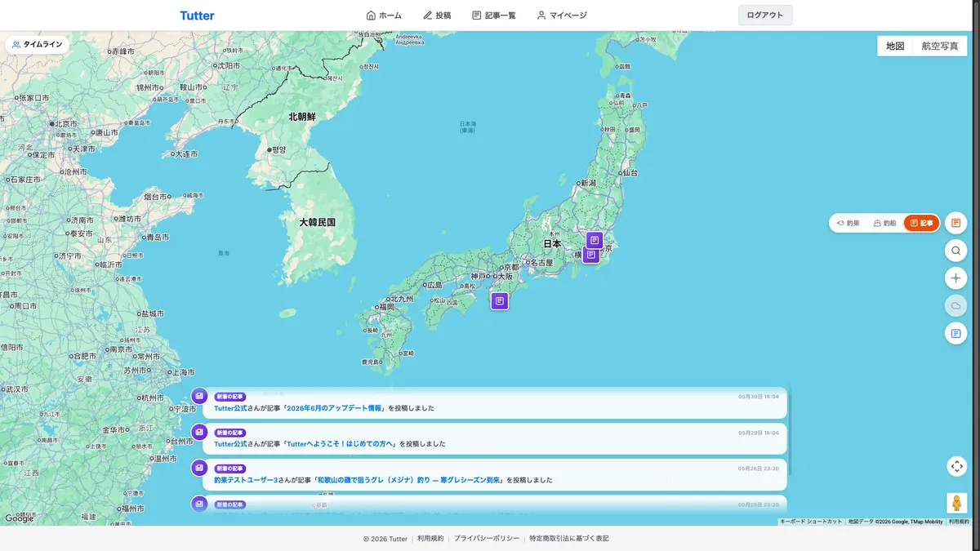Click the Google logo on map

tap(20, 518)
